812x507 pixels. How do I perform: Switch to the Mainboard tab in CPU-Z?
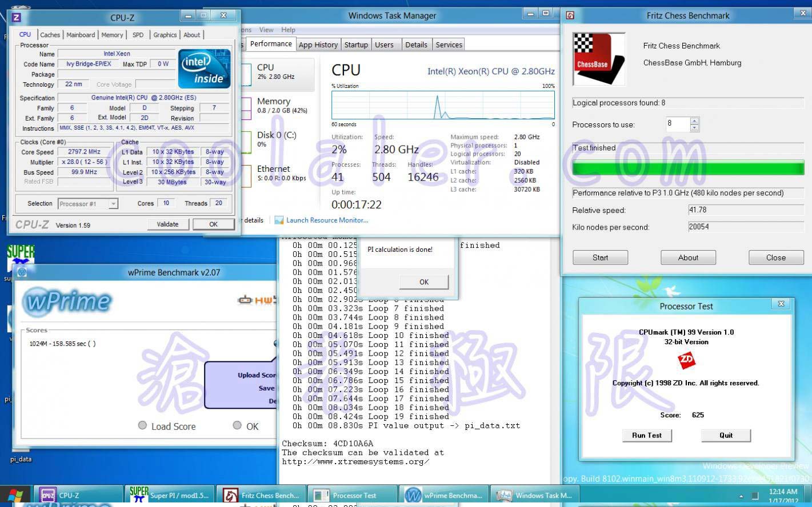pos(81,35)
